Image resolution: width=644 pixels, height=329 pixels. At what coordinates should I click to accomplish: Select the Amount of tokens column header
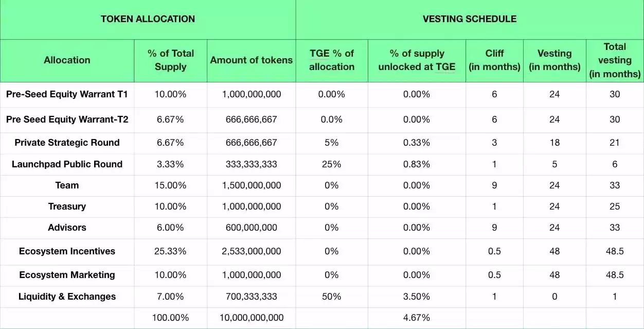[x=251, y=60]
